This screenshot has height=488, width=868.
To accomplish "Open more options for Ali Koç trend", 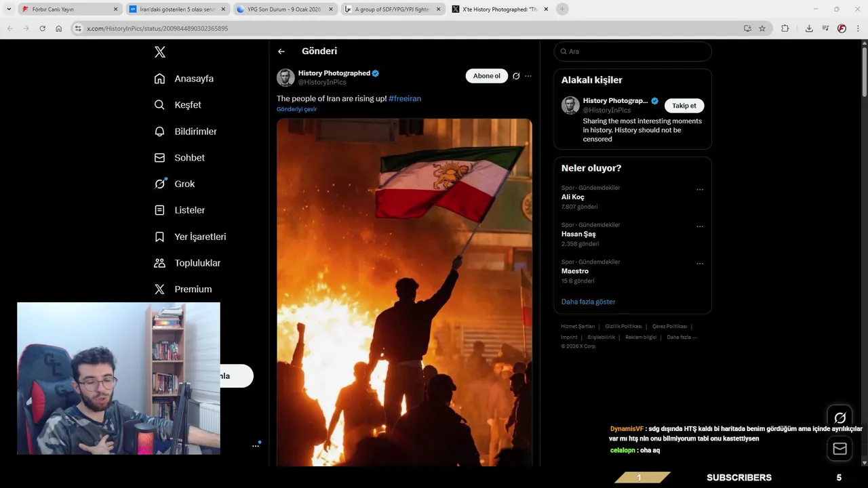I will point(700,190).
